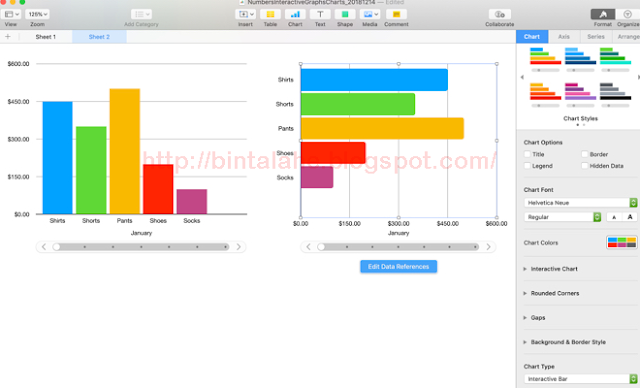Go to next data set on right chart
Screen dimensions: 640x388
(488, 247)
